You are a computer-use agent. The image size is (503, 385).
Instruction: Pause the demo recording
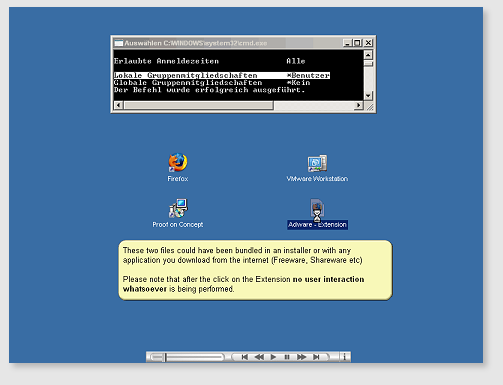pyautogui.click(x=287, y=357)
